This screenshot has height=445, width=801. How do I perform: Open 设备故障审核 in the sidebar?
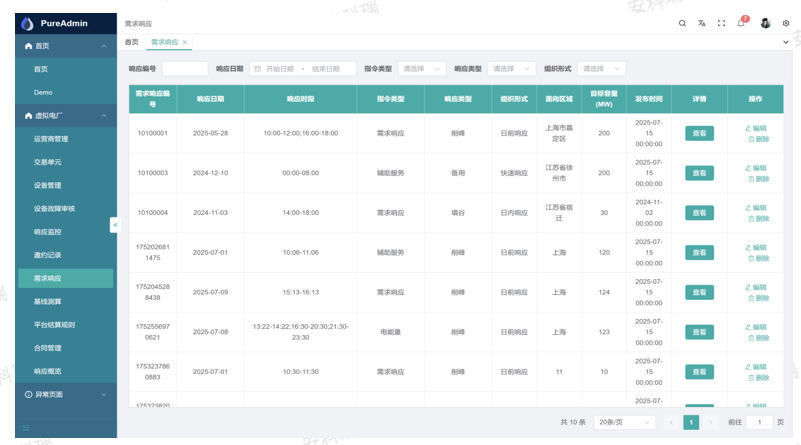[x=66, y=208]
